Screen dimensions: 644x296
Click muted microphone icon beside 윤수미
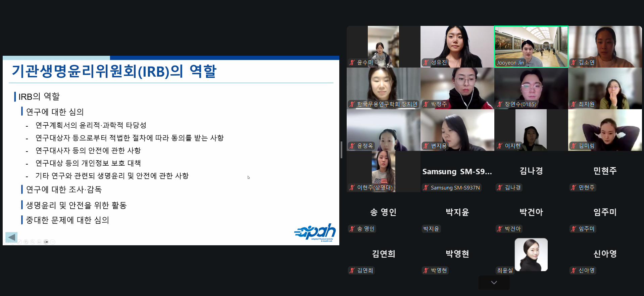coord(352,62)
